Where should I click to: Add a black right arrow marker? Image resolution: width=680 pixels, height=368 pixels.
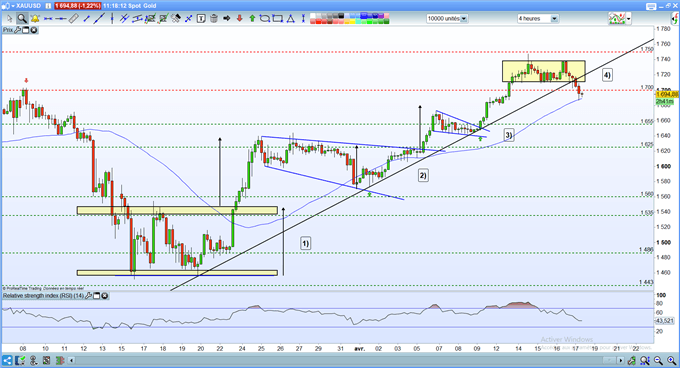(226, 19)
